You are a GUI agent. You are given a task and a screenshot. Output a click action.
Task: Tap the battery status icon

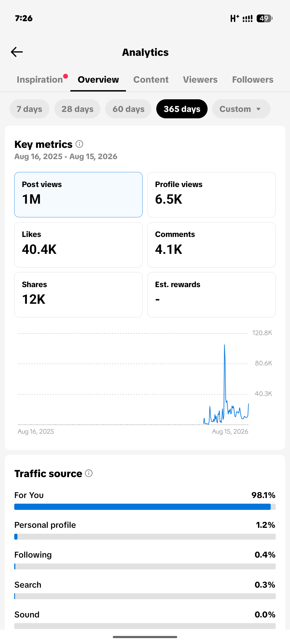264,18
